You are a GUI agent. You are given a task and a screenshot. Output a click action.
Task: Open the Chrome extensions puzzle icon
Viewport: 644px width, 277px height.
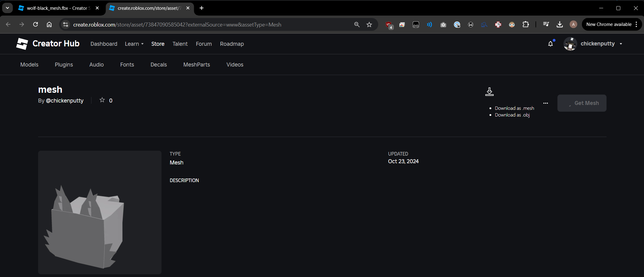(x=526, y=24)
